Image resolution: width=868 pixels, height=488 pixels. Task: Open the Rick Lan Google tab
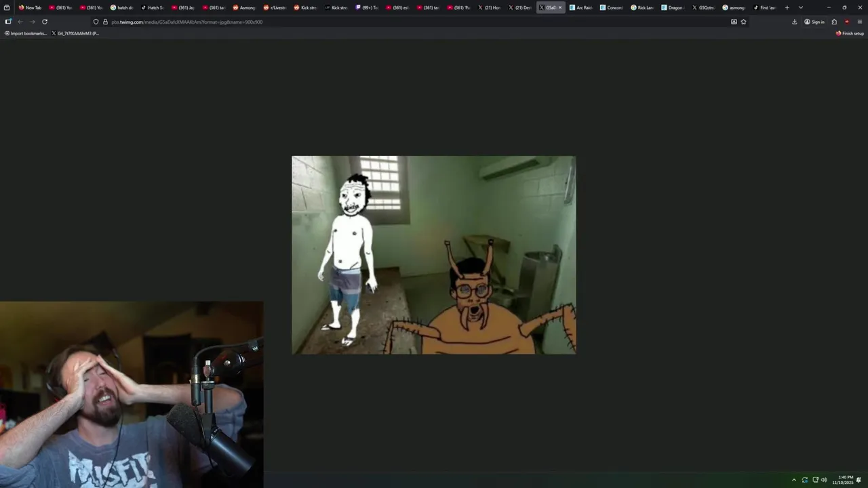click(642, 7)
